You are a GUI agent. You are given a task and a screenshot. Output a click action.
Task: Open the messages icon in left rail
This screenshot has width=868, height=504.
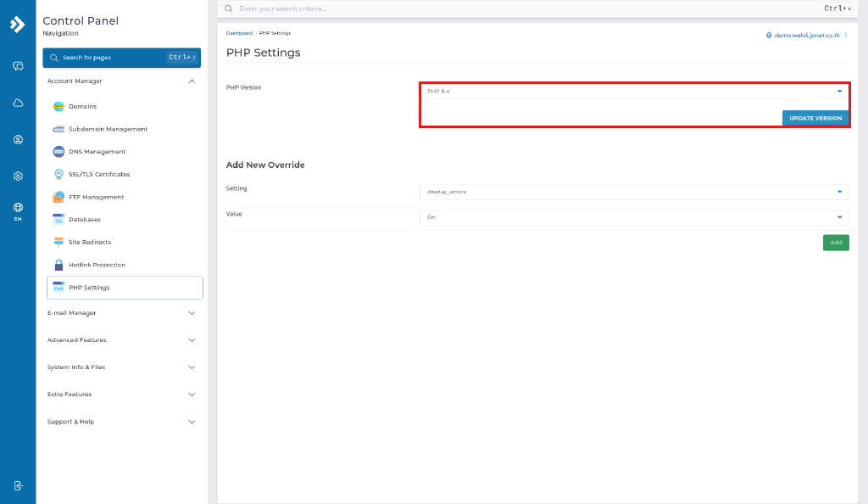[18, 66]
